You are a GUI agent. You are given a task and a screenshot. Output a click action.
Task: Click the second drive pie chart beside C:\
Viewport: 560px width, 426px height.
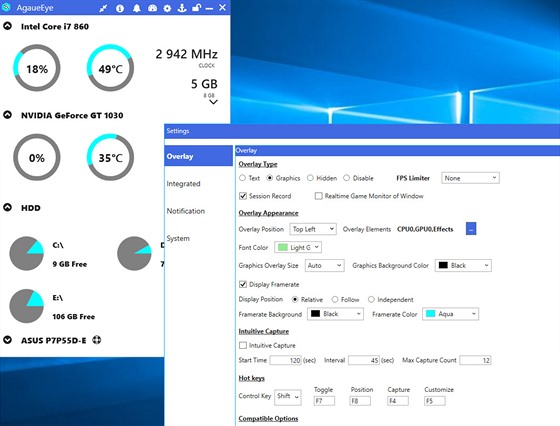[134, 253]
